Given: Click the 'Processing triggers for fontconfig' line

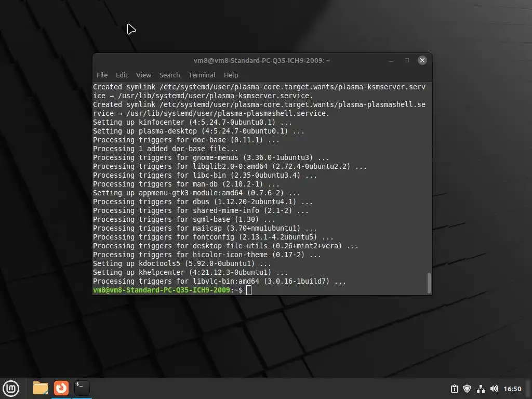Looking at the screenshot, I should [213, 237].
